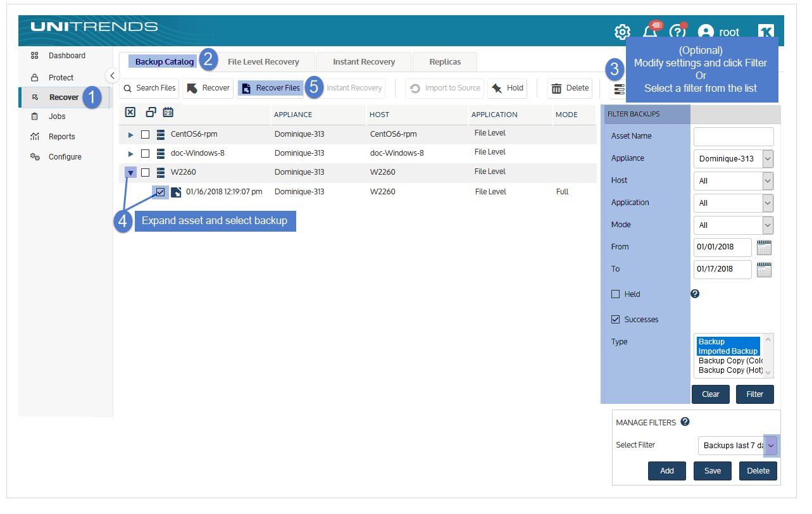Switch to the Backup Catalog tab
The width and height of the screenshot is (812, 514).
(x=165, y=62)
